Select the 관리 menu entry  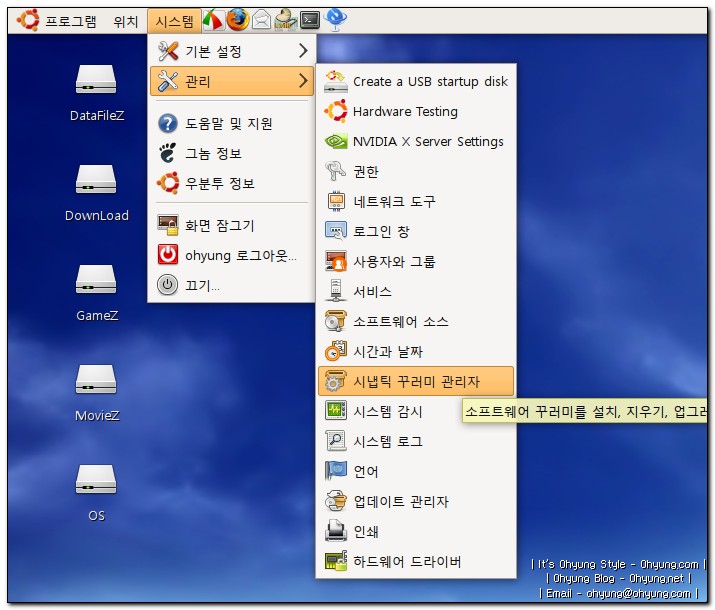click(232, 81)
